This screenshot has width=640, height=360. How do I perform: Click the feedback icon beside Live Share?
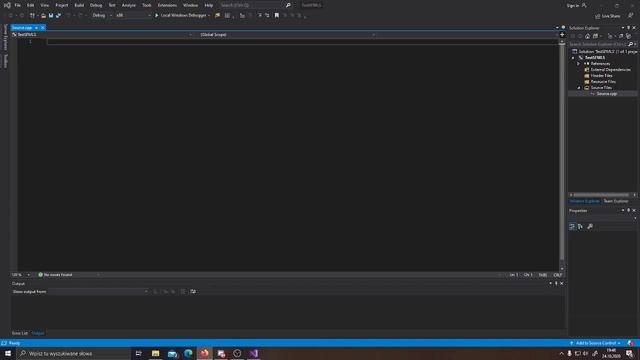point(631,16)
